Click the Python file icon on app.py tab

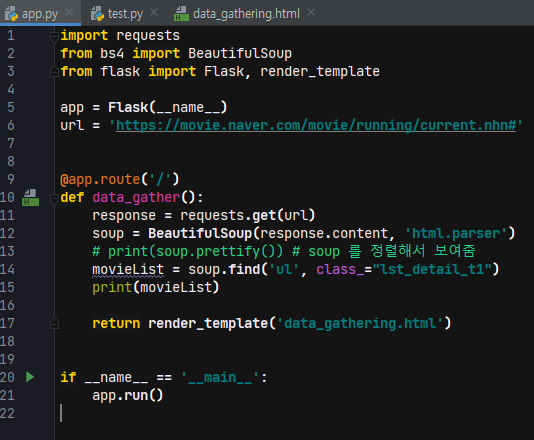[11, 14]
